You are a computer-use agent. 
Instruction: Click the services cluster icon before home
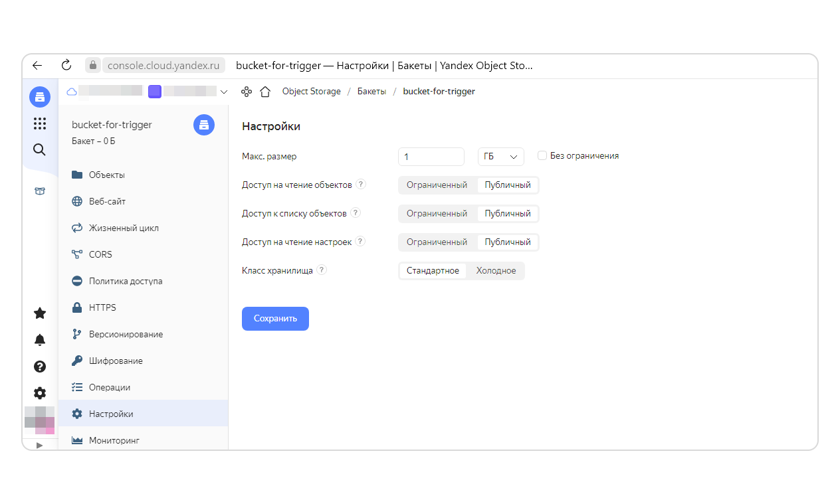coord(247,92)
